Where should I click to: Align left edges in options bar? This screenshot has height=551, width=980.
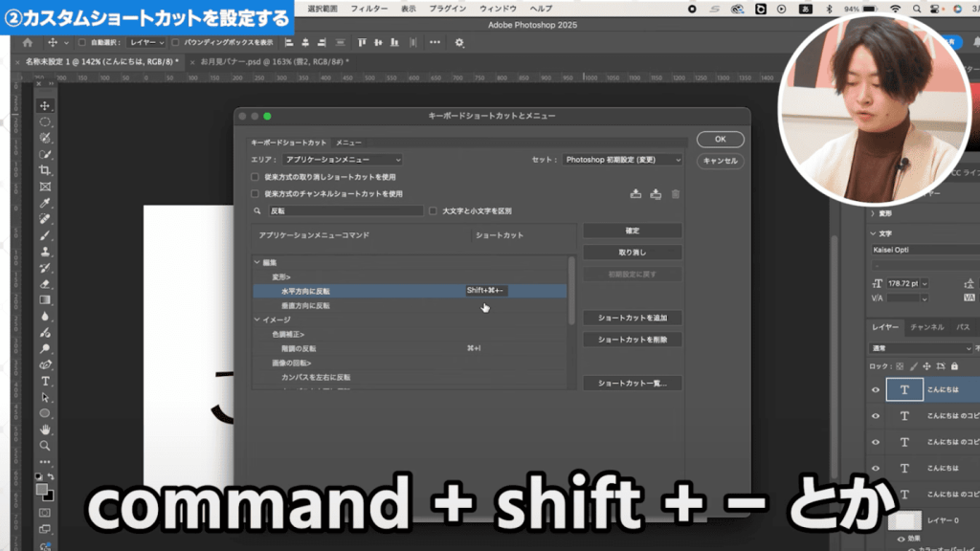(x=289, y=42)
